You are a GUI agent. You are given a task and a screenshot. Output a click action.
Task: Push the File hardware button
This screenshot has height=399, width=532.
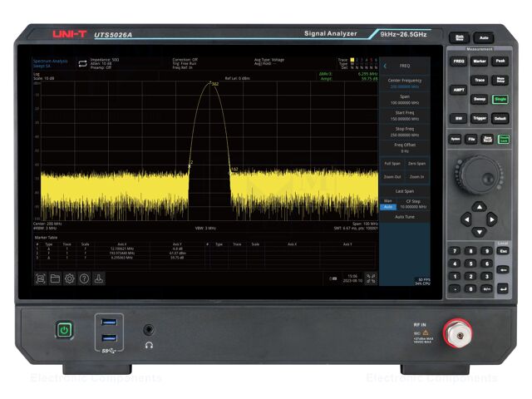tap(471, 139)
